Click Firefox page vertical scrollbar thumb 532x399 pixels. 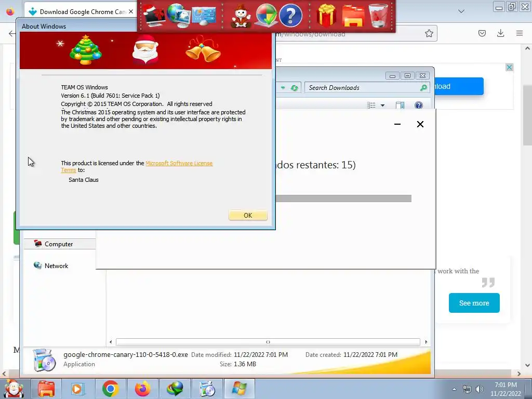[x=527, y=115]
